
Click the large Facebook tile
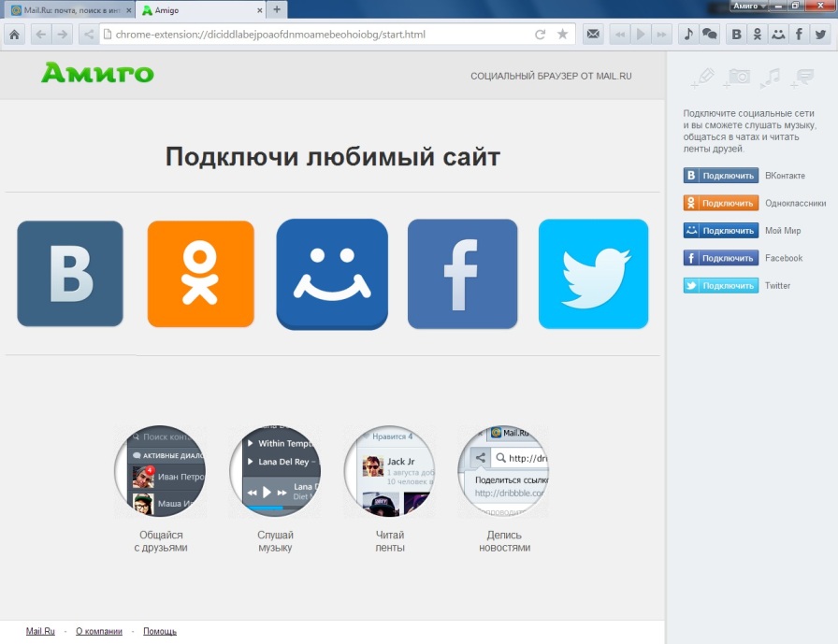pos(462,274)
